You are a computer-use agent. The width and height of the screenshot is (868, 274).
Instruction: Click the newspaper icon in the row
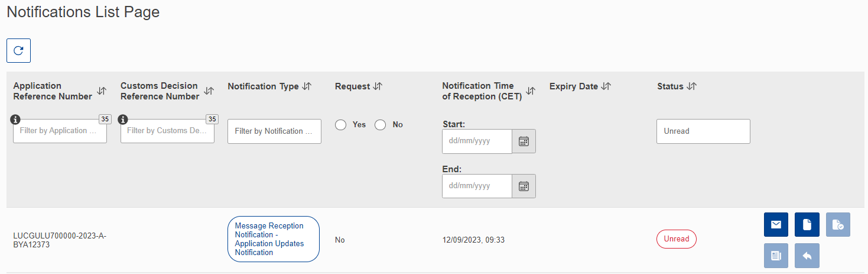776,256
